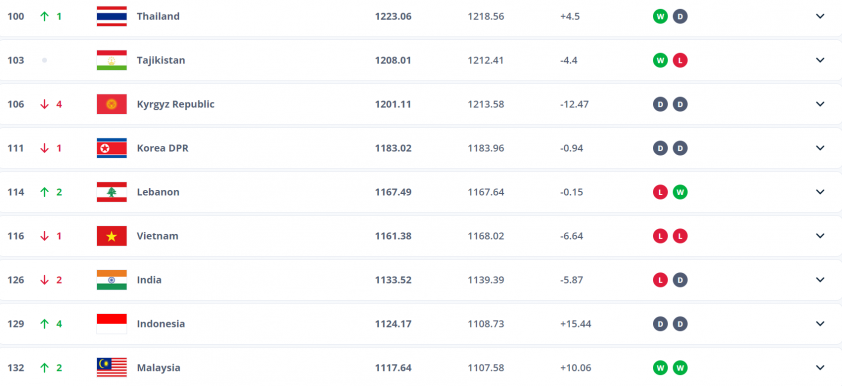Click Thailand's green W result badge

[x=660, y=17]
